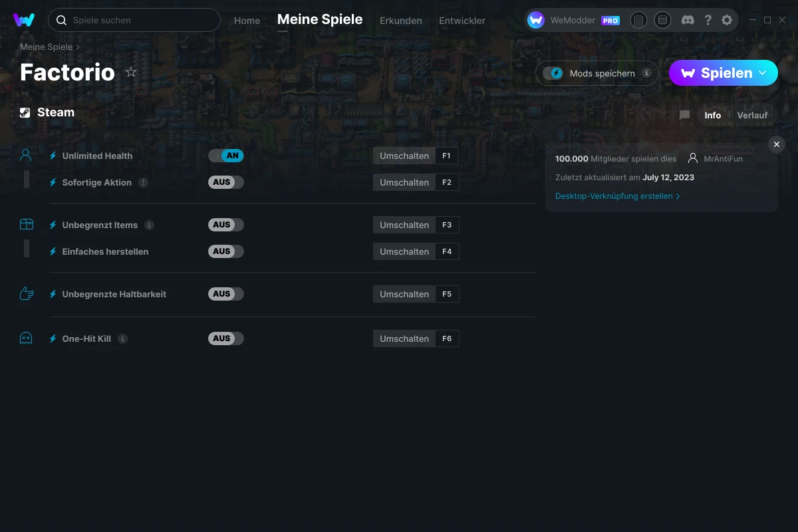Image resolution: width=798 pixels, height=532 pixels.
Task: Click the player category icon
Action: 26,156
